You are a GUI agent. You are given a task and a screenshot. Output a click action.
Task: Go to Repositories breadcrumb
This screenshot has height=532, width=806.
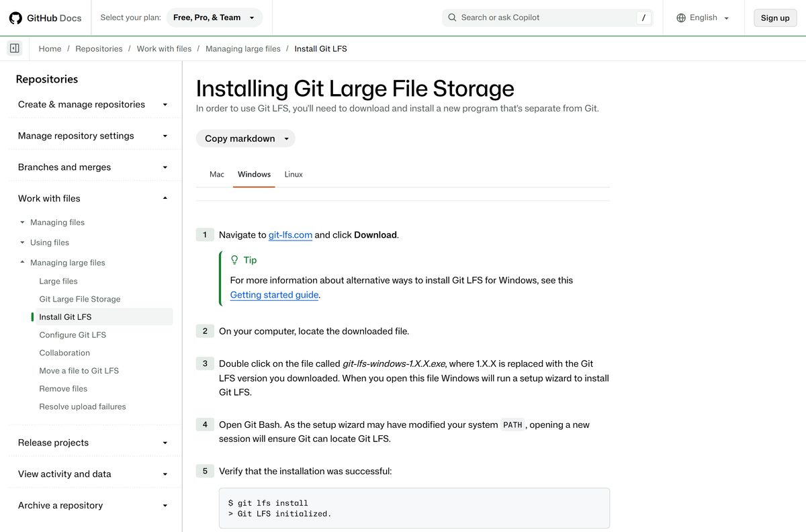pos(99,48)
